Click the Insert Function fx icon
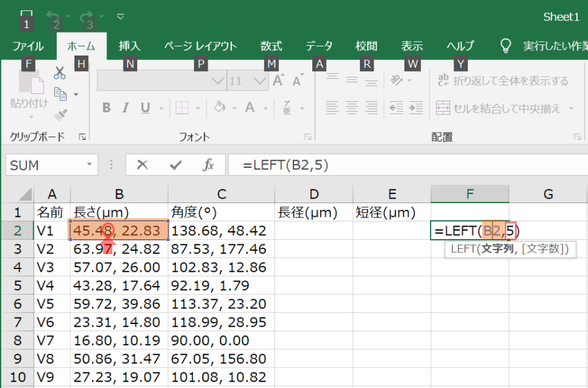Screen dimensions: 588x388 208,165
